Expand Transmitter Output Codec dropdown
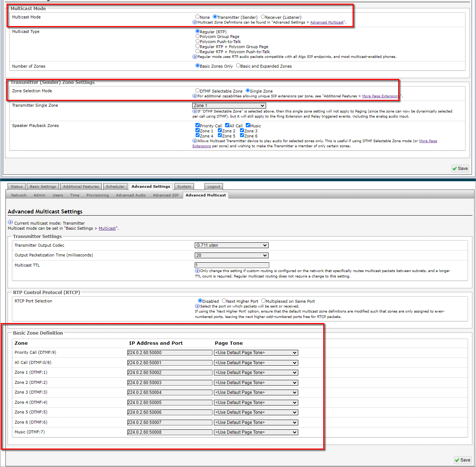 231,245
